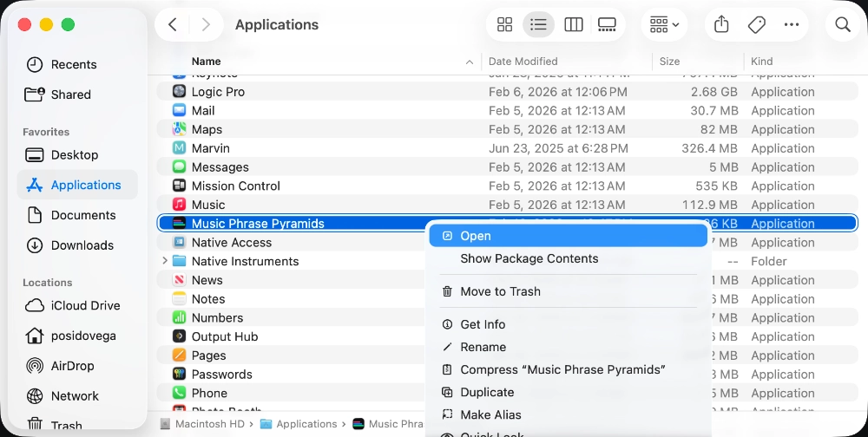Click the Output Hub app icon
Viewport: 868px width, 437px height.
pos(179,336)
